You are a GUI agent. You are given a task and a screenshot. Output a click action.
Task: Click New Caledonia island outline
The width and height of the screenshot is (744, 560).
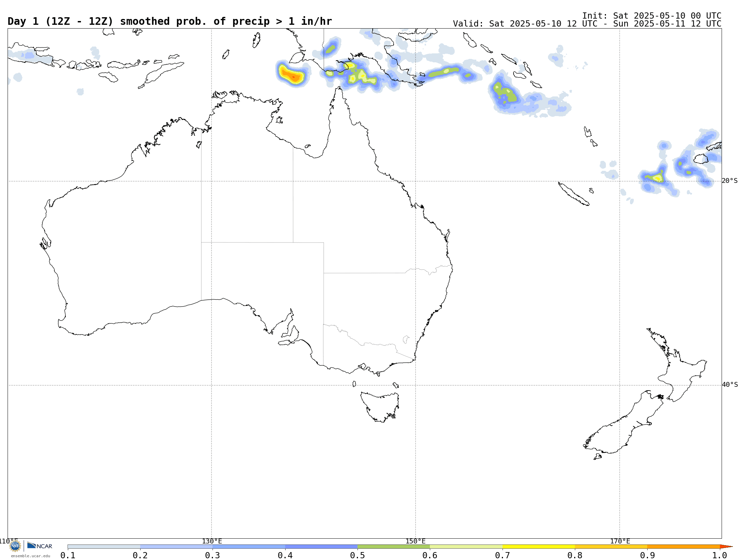(x=573, y=194)
